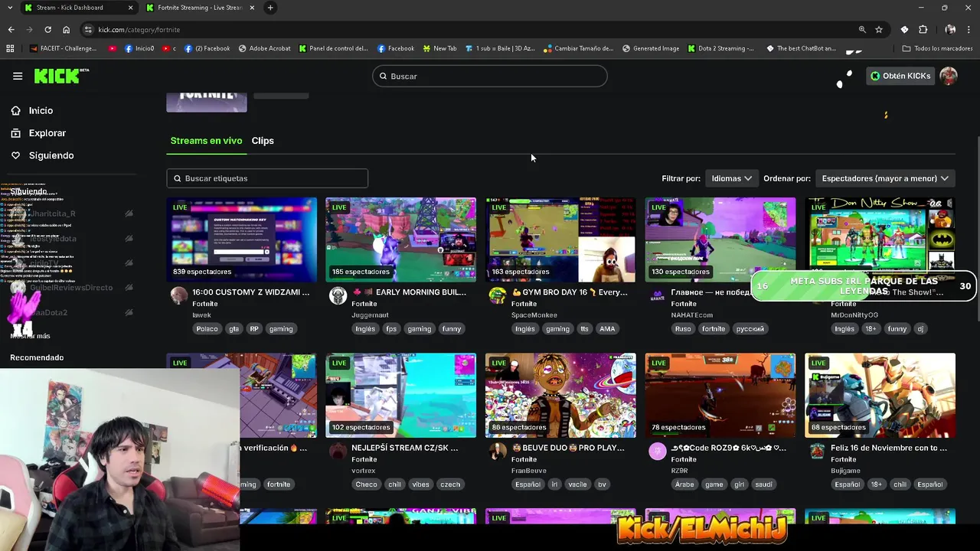Open the vortrex channel name link

point(364,471)
